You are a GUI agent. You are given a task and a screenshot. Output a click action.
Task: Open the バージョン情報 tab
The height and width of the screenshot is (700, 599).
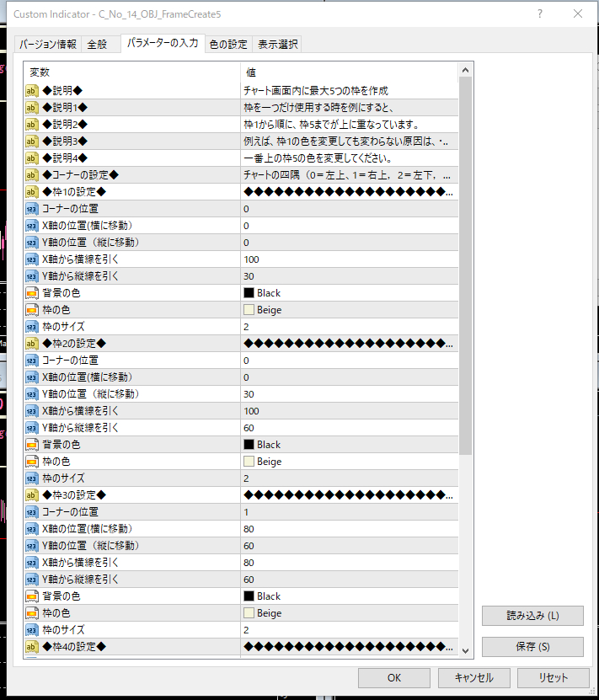pos(48,44)
